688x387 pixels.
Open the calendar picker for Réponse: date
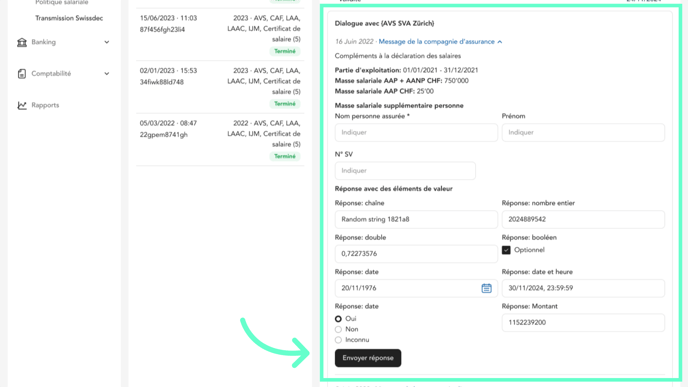tap(486, 288)
